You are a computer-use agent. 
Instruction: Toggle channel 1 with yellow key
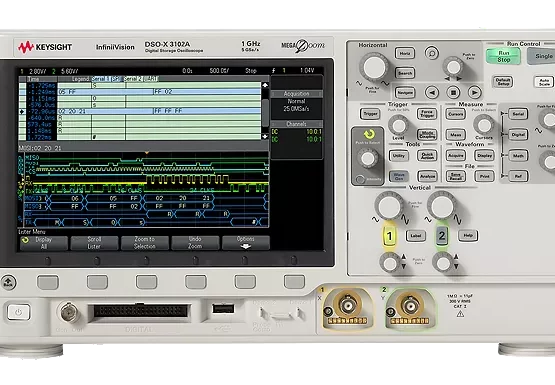(389, 236)
